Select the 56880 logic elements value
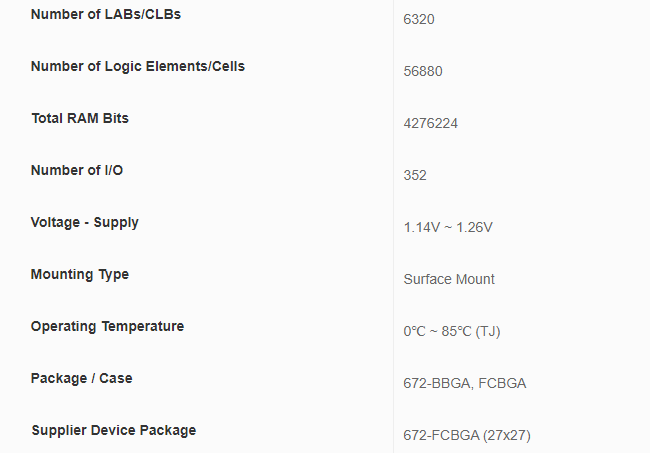The height and width of the screenshot is (453, 650). (423, 71)
